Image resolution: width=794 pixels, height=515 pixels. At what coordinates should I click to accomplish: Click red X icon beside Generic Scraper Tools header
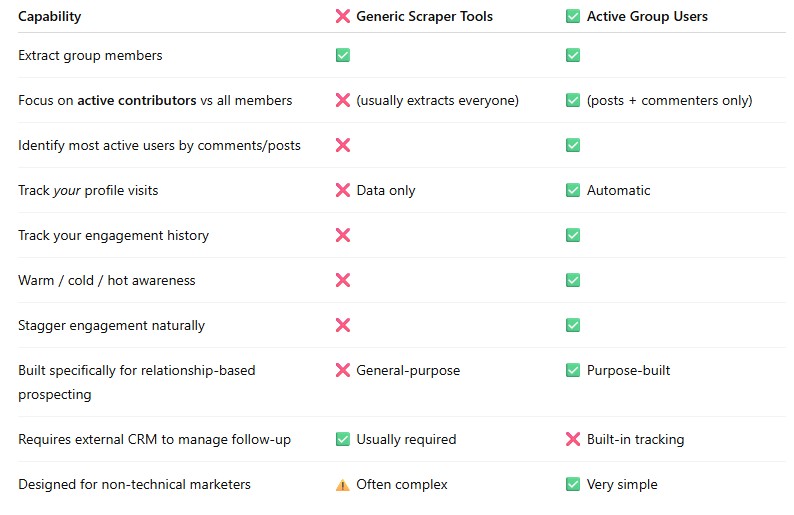pyautogui.click(x=343, y=16)
